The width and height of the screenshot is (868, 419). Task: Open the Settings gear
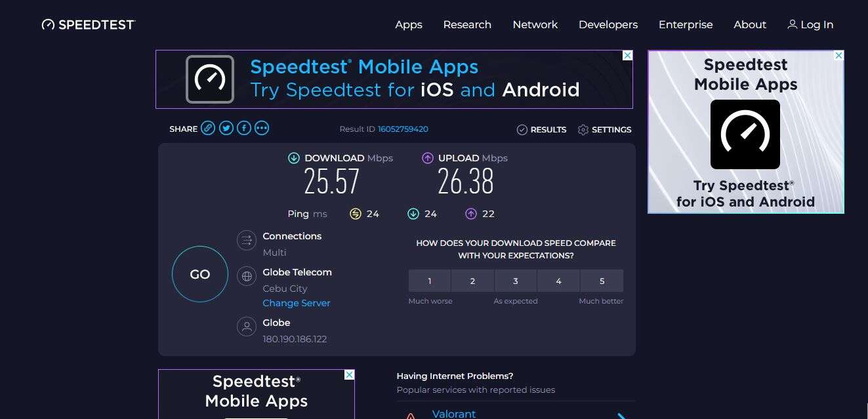[583, 130]
